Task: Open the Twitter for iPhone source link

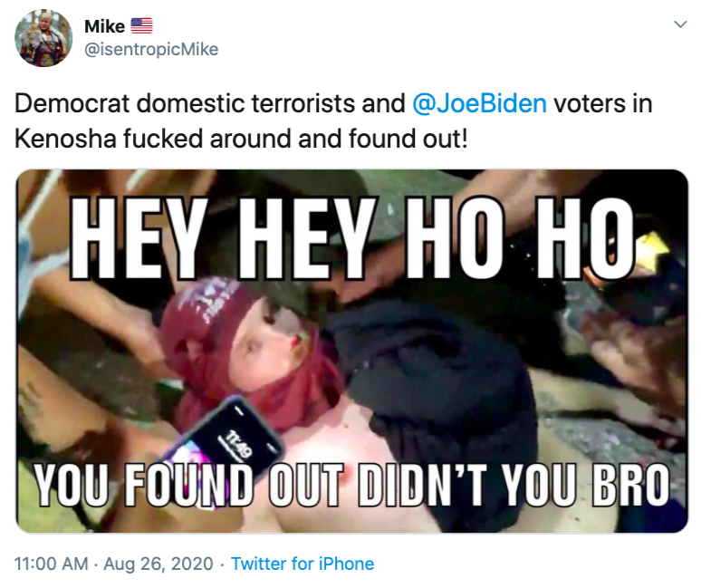Action: click(302, 564)
